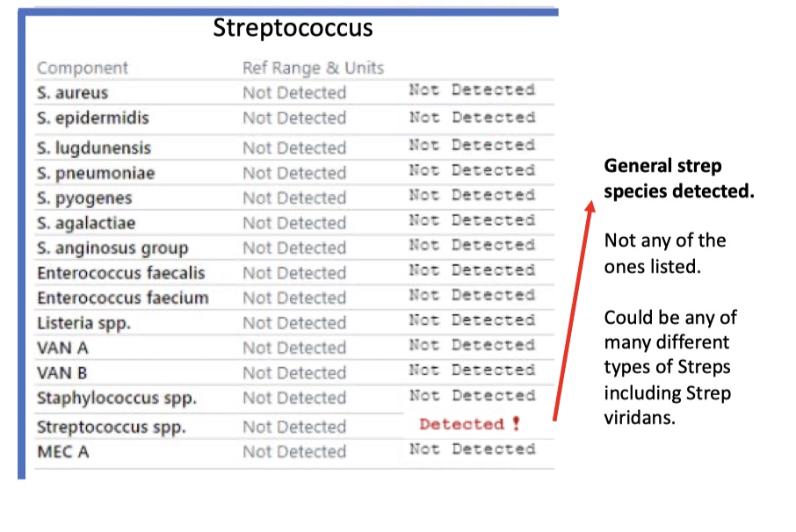The width and height of the screenshot is (796, 532).
Task: Select the Streptococcus spp. row label
Action: click(x=112, y=427)
